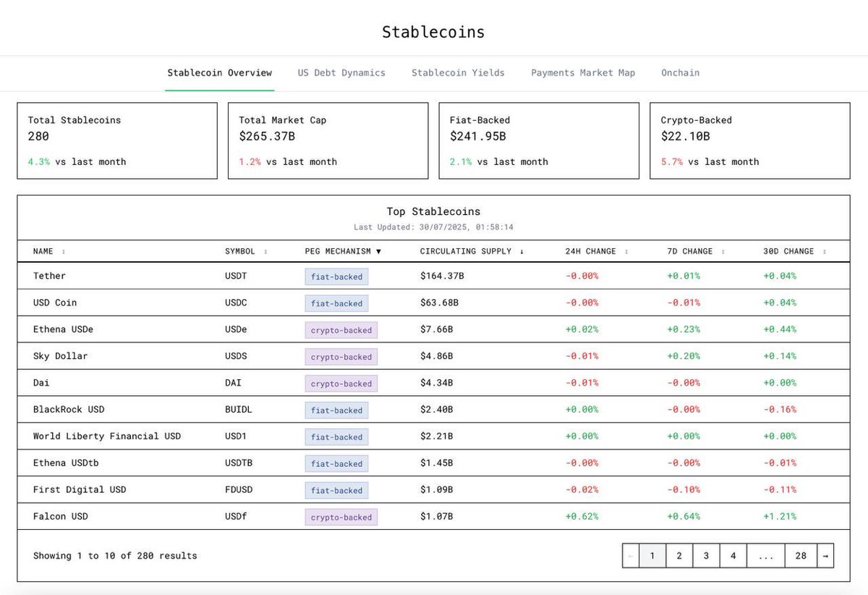Click the Ethena USDe row name
The image size is (868, 595).
(63, 329)
